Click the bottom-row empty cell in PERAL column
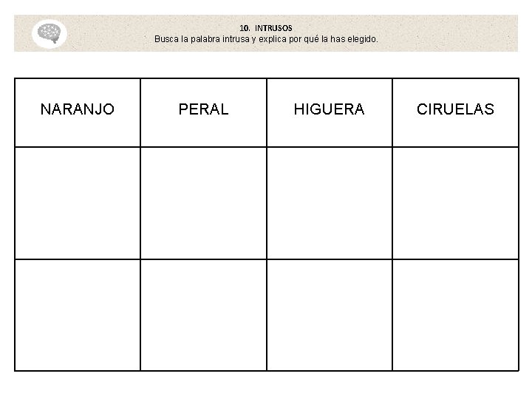This screenshot has width=532, height=399. [204, 316]
